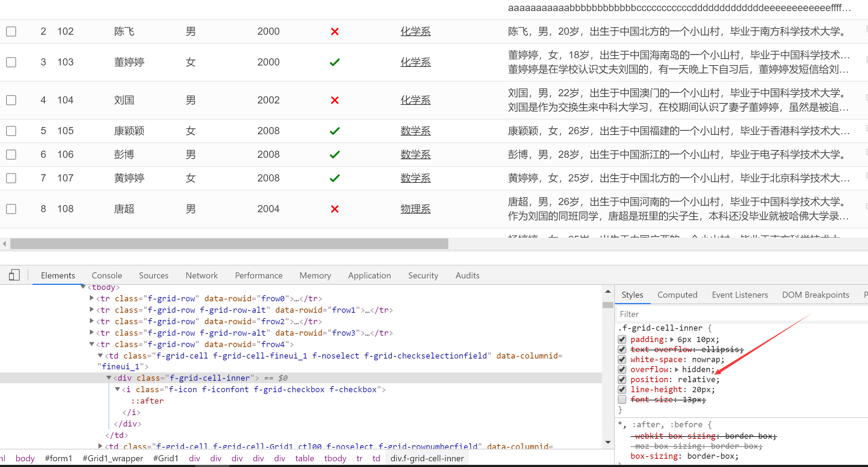Open the Performance tab

tap(259, 275)
